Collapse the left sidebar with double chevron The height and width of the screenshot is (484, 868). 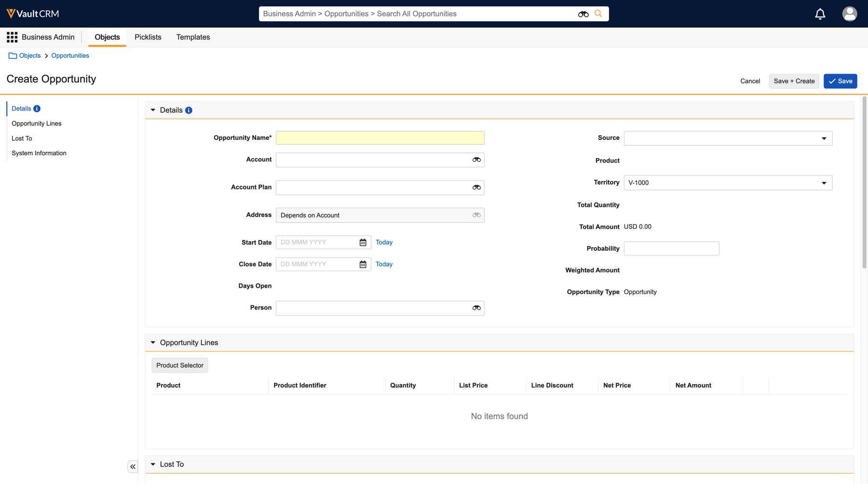click(x=133, y=467)
